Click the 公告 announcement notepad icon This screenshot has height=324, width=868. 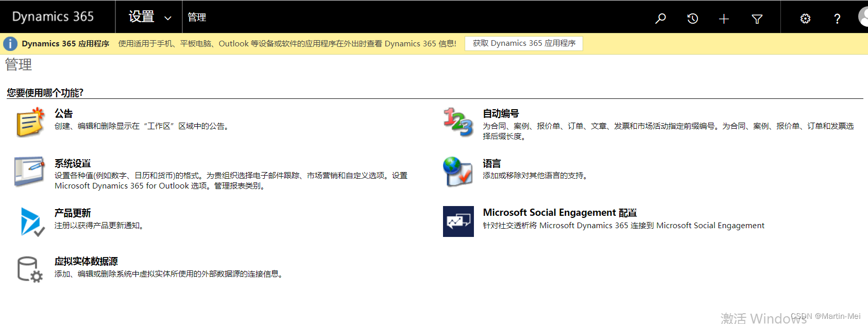[x=30, y=122]
